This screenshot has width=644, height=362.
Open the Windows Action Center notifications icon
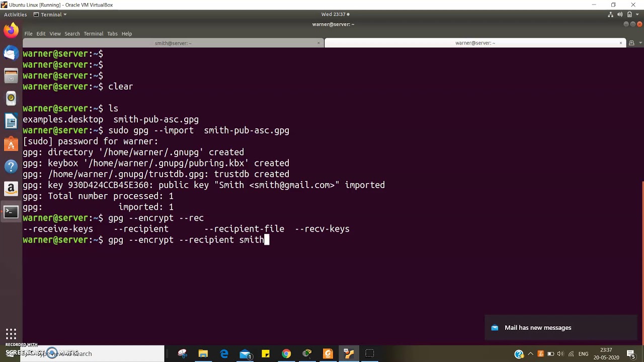click(x=631, y=354)
